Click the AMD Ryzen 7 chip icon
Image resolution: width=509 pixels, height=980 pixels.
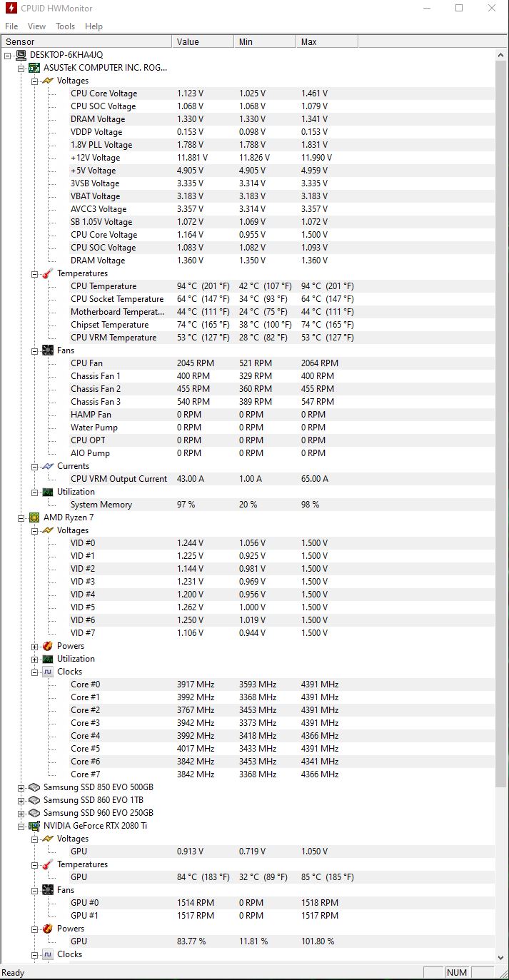pos(34,517)
